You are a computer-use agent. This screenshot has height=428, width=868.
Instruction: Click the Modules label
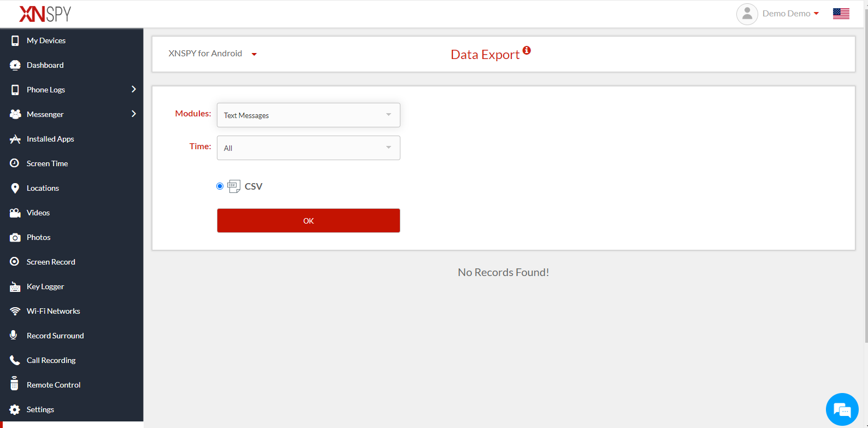coord(193,114)
